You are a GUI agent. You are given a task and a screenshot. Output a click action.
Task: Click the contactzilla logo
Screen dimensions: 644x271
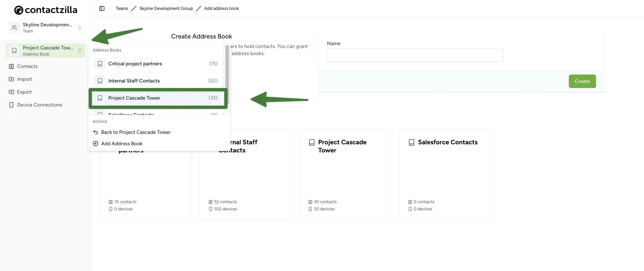pyautogui.click(x=45, y=10)
